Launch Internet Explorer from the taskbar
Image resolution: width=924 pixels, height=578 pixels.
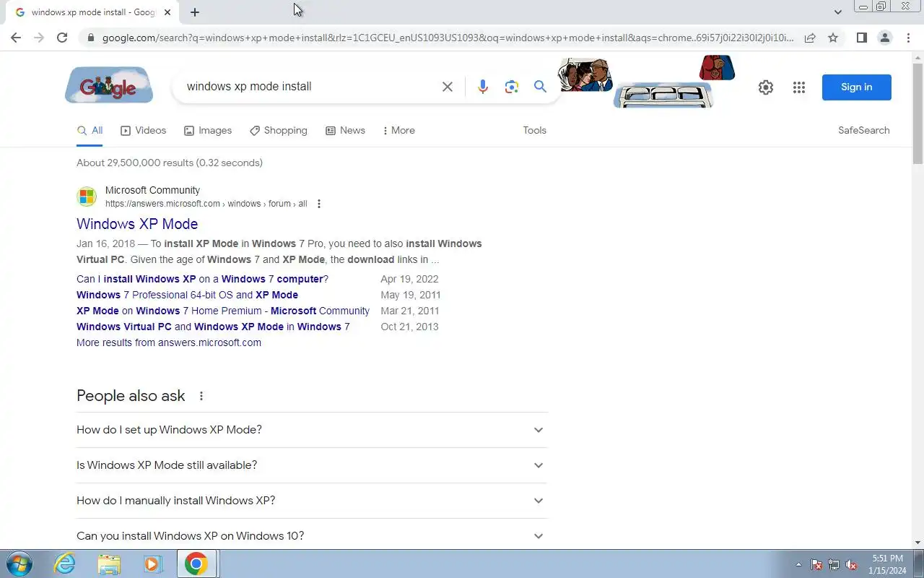[x=65, y=564]
